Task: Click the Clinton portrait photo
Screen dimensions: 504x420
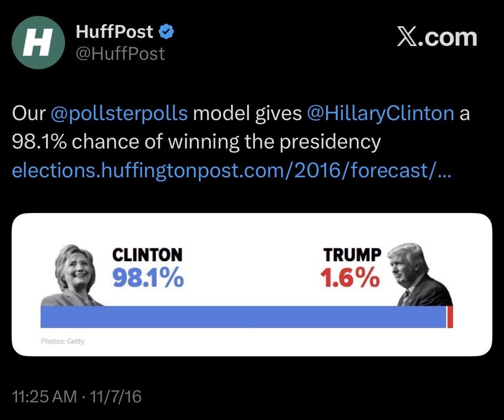Action: [72, 275]
